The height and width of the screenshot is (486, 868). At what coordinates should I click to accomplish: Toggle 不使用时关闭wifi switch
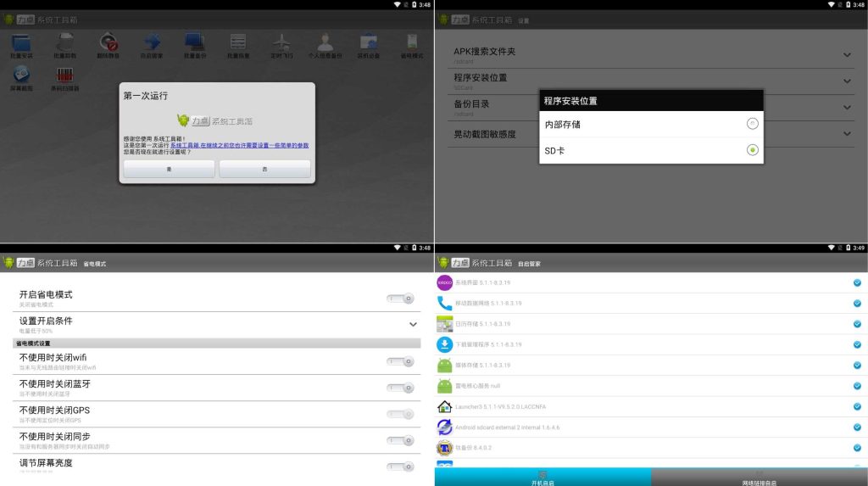pos(400,362)
